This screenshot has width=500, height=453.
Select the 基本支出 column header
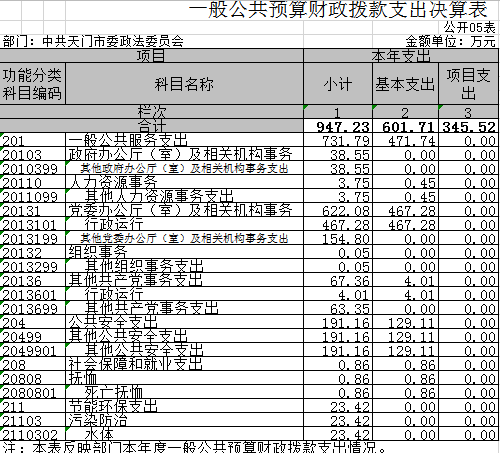pos(405,83)
